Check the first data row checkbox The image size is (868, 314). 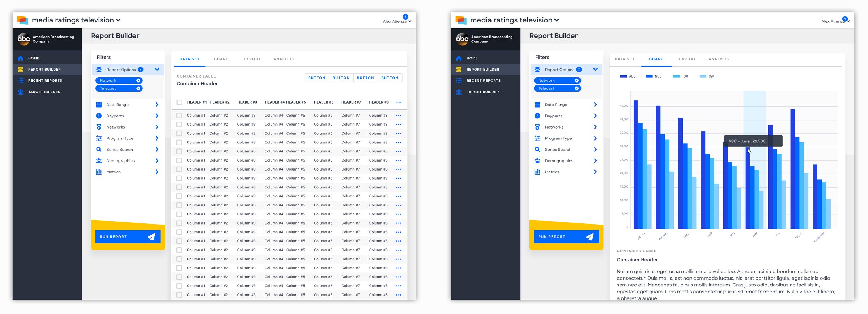pos(179,116)
